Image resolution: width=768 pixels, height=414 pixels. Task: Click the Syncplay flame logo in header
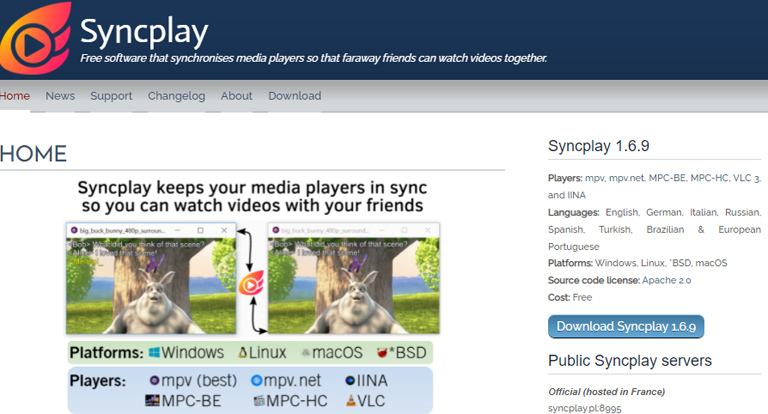35,38
